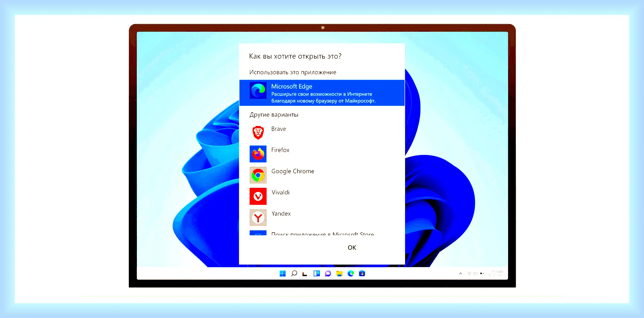Screen dimensions: 644x318
Task: Click the volume speaker tray icon
Action: pyautogui.click(x=475, y=273)
